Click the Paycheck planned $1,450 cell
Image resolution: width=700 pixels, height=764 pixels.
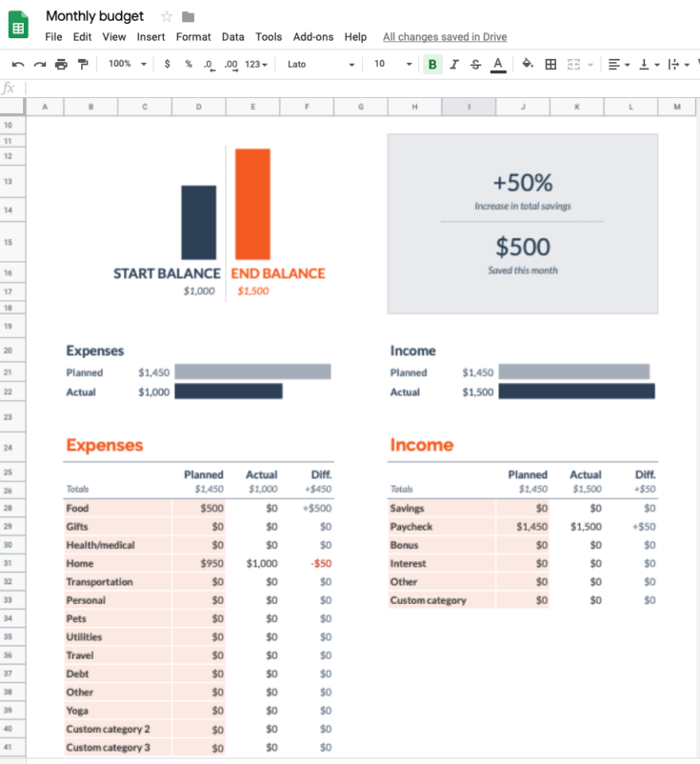click(522, 527)
